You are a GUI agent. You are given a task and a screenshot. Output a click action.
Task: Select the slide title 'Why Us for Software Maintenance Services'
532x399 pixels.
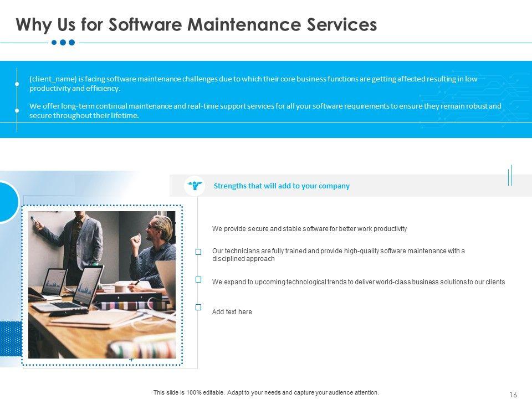coord(196,24)
